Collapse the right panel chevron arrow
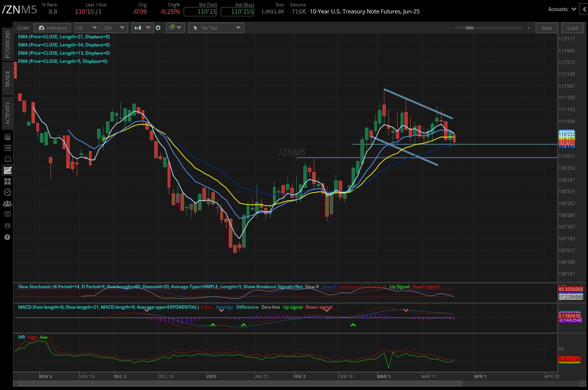 [584, 9]
